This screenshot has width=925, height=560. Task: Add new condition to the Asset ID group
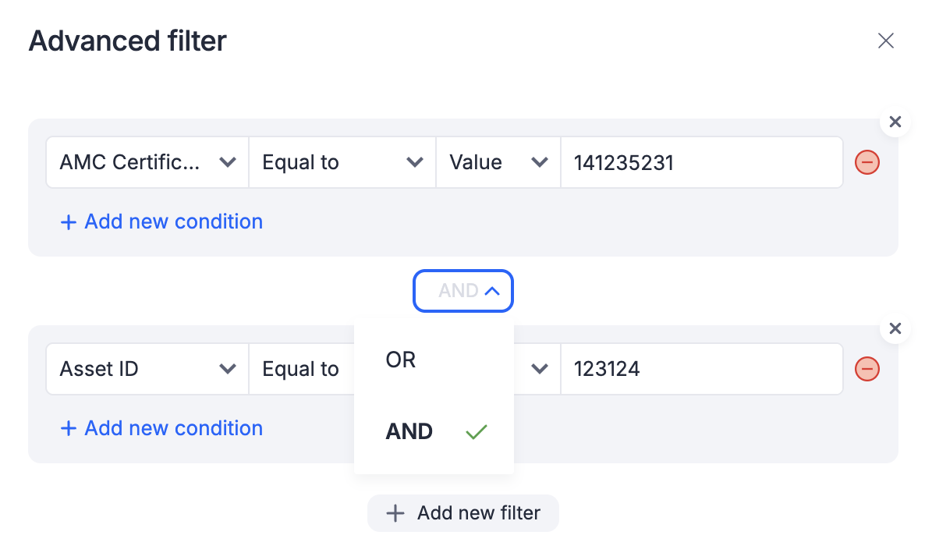161,428
